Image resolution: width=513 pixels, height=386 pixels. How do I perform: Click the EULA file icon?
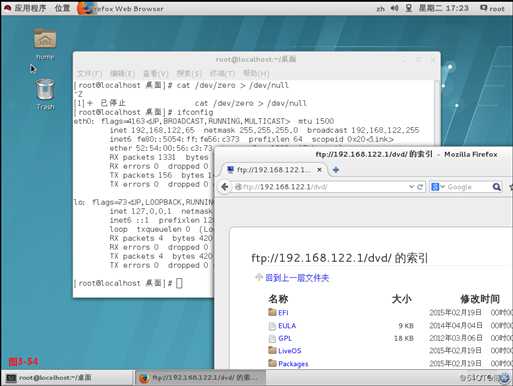272,326
